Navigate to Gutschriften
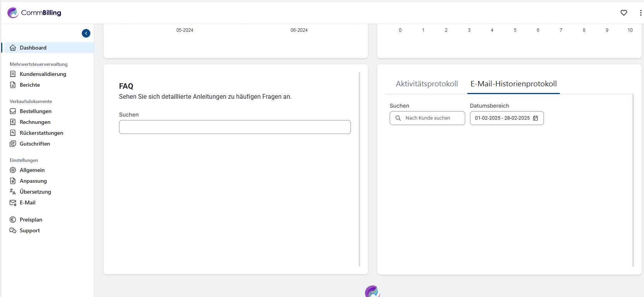The width and height of the screenshot is (644, 297). point(35,144)
